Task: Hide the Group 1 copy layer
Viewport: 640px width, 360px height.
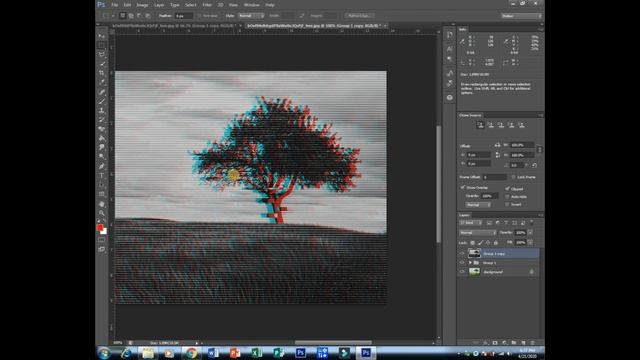Action: (462, 253)
